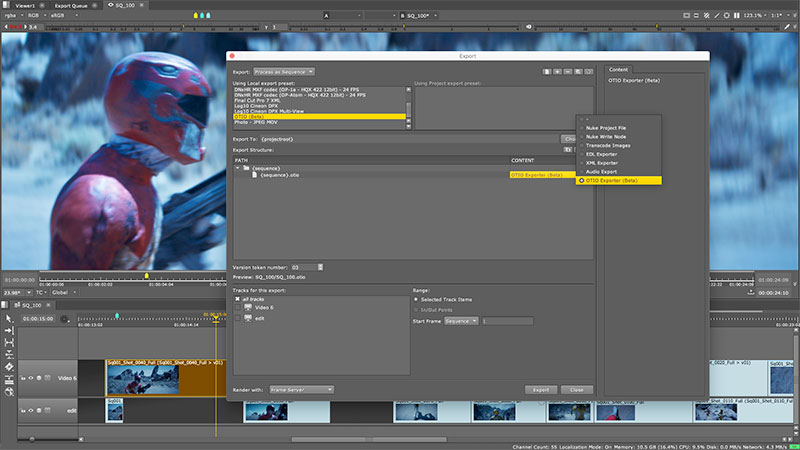Screen dimensions: 800x450
Task: Click the viewer pause updating icon
Action: pos(737,15)
